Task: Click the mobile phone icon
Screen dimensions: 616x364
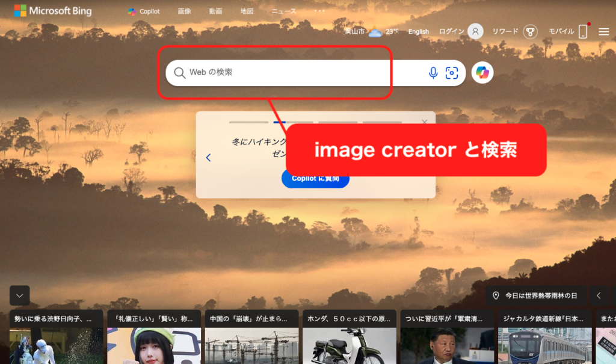Action: 583,32
